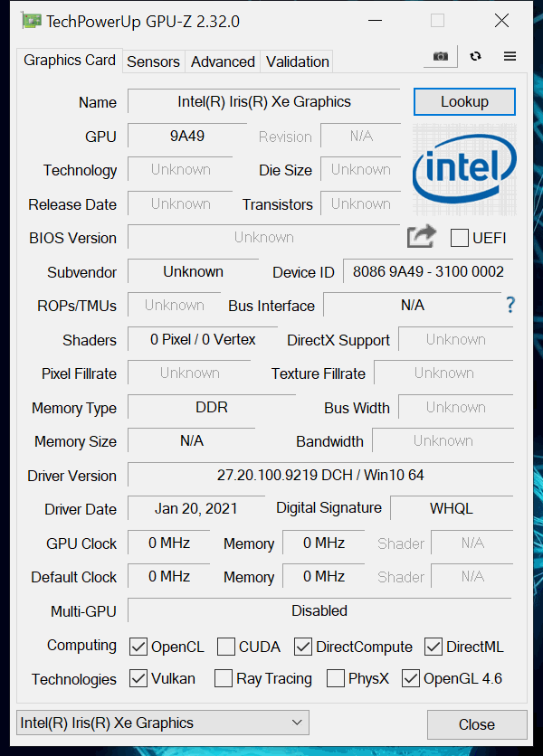Image resolution: width=543 pixels, height=756 pixels.
Task: Click the BIOS Version field showing Unknown
Action: click(264, 237)
